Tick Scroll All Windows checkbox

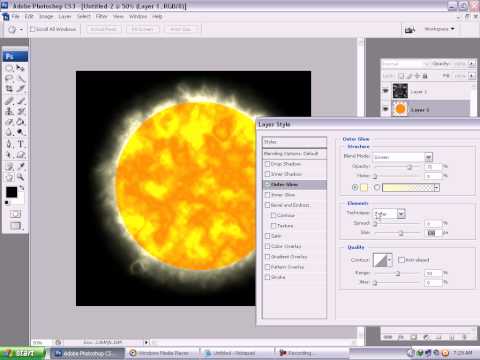[32, 29]
